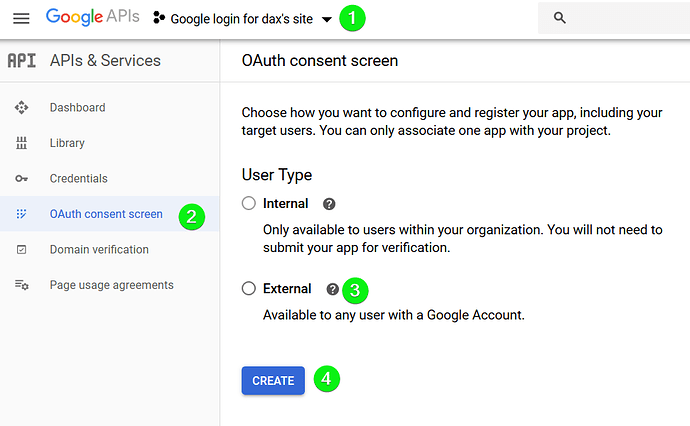Click the project dots icon beside project name

pos(159,18)
